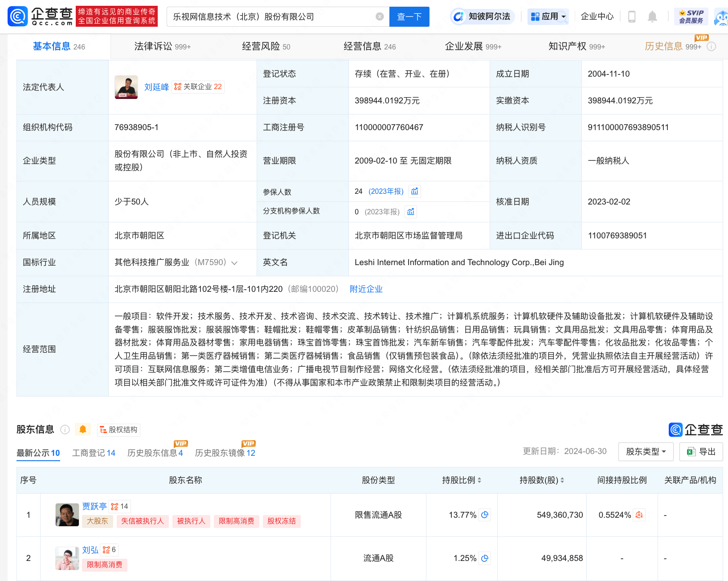The width and height of the screenshot is (728, 581).
Task: Click the English name Leshi Internet text
Action: (459, 262)
